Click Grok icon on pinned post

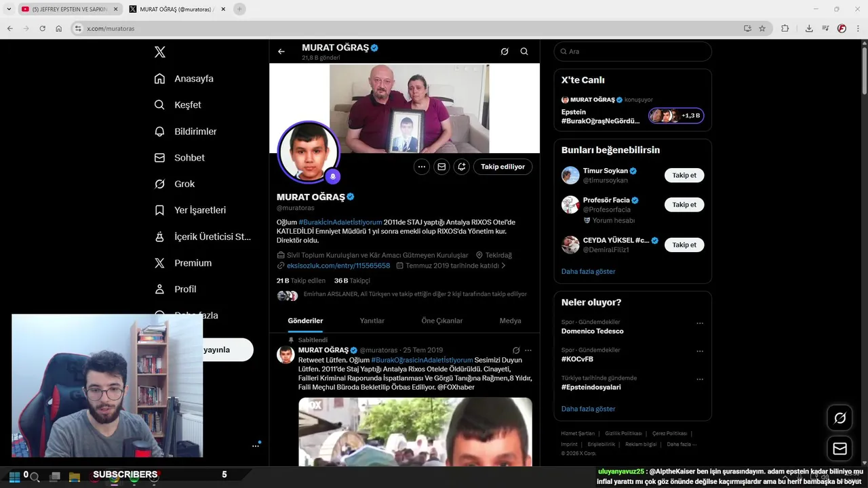pyautogui.click(x=516, y=350)
